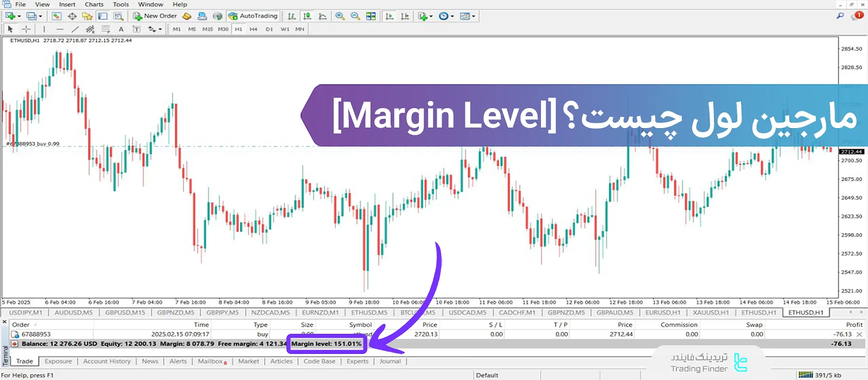Click the Zoom In magnifier icon
Image resolution: width=868 pixels, height=380 pixels.
click(340, 16)
